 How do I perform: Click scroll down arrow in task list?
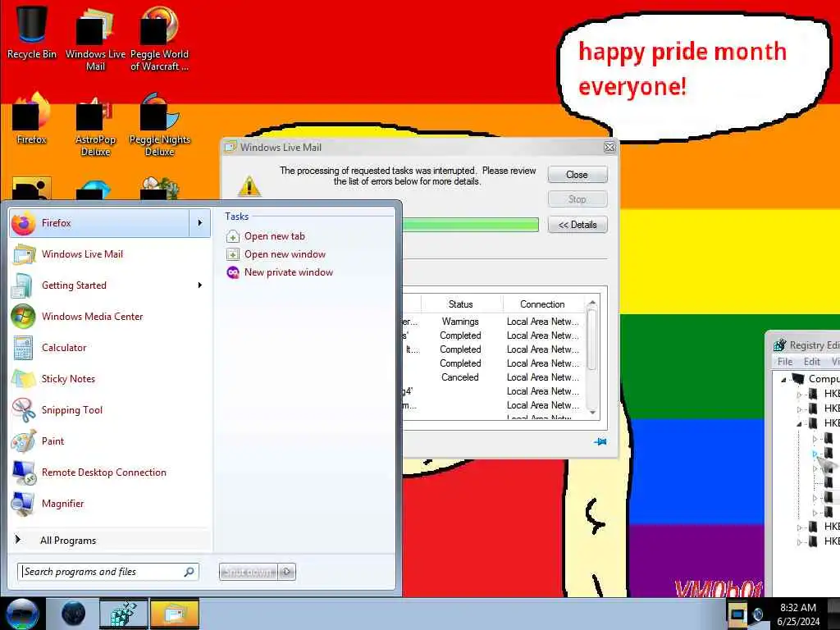pos(592,413)
